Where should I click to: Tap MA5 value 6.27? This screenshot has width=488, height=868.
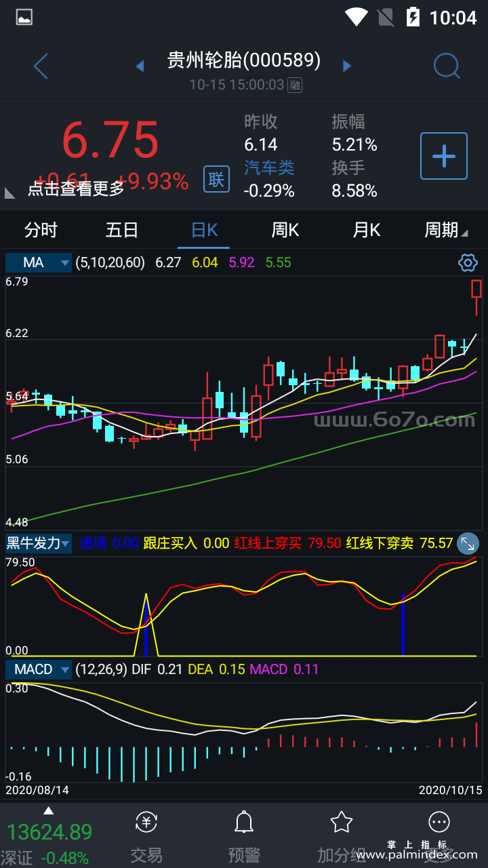[x=168, y=262]
